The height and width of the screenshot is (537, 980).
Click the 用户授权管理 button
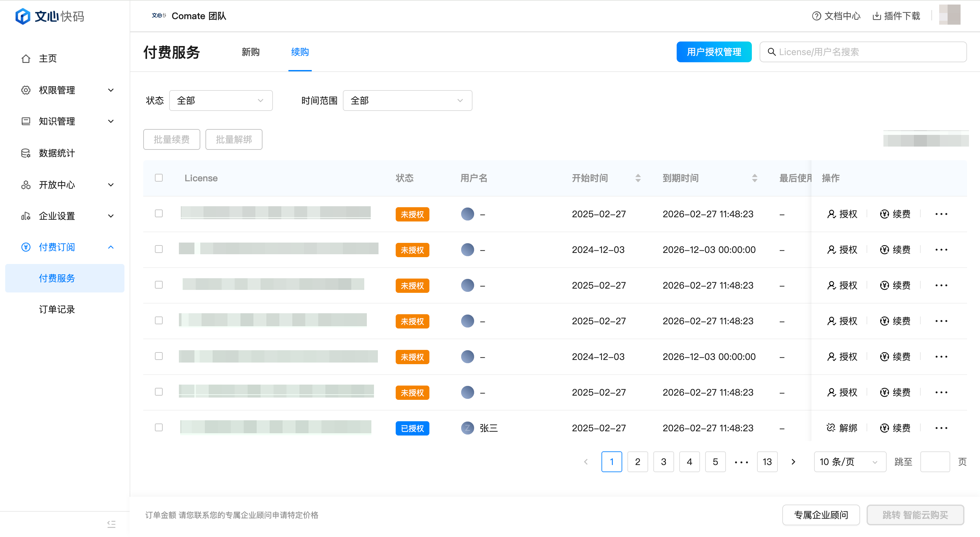pos(714,52)
